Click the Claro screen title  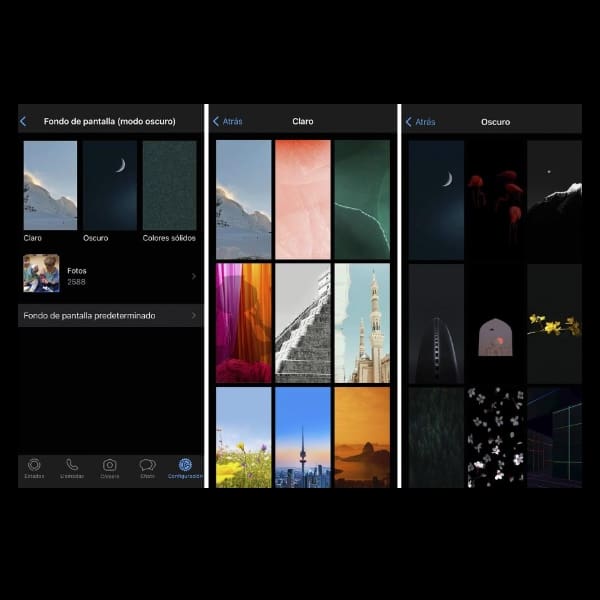[x=303, y=121]
